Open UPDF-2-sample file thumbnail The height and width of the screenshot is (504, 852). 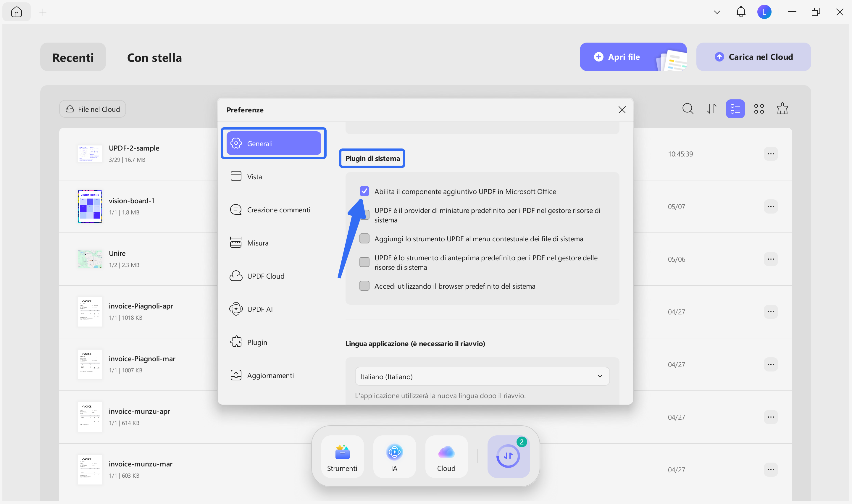90,154
